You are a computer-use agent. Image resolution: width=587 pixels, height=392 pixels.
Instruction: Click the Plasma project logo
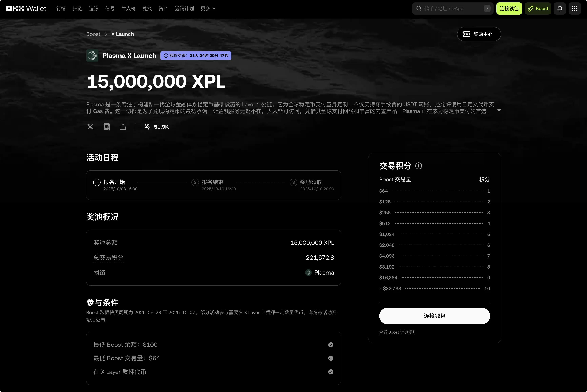pyautogui.click(x=92, y=56)
